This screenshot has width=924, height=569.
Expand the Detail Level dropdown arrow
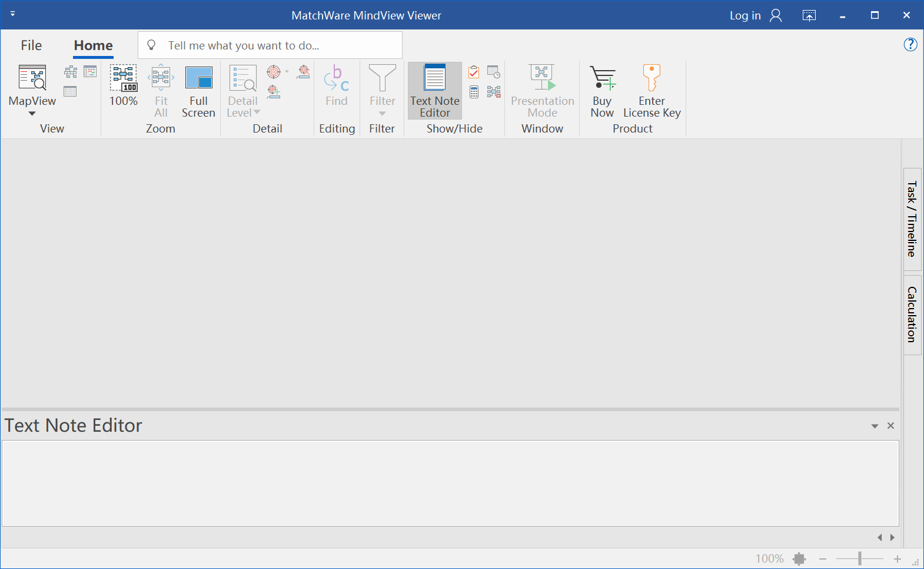[257, 112]
